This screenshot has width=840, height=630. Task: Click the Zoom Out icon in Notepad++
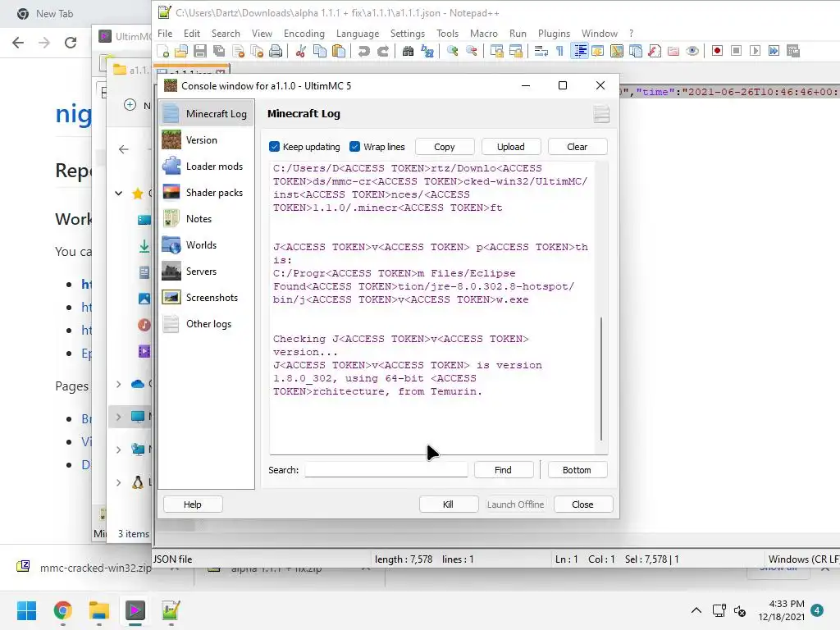pos(472,51)
